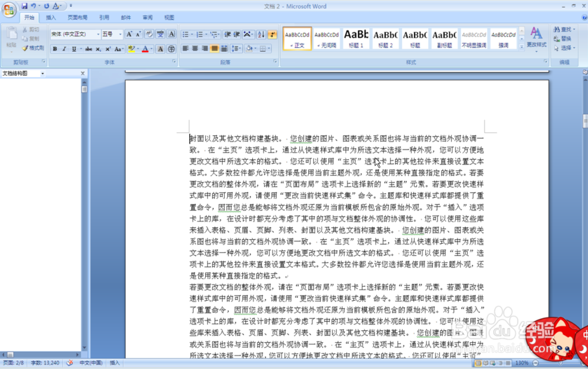Copy selection with 复制
This screenshot has width=588, height=369.
point(31,39)
